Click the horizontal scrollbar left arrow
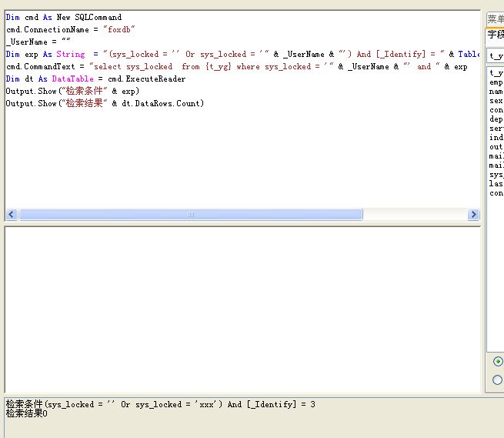This screenshot has width=504, height=438. coord(12,215)
